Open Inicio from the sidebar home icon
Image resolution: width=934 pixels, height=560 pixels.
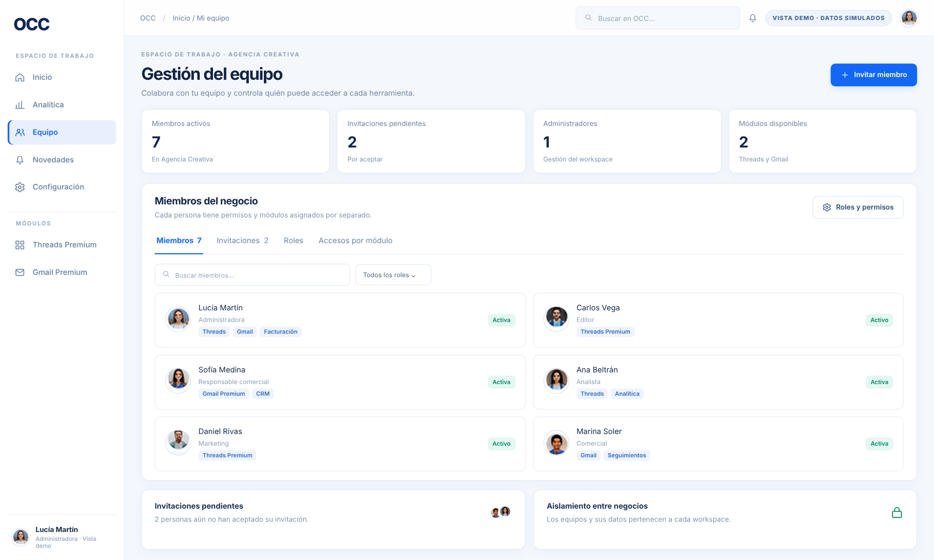pos(20,77)
